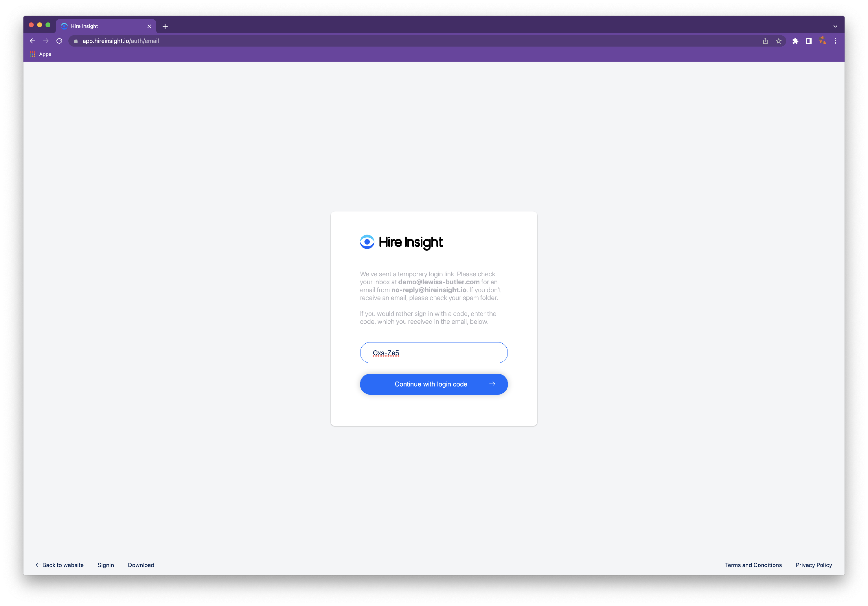Close the Hire Insight tab
The image size is (868, 606).
coord(149,26)
